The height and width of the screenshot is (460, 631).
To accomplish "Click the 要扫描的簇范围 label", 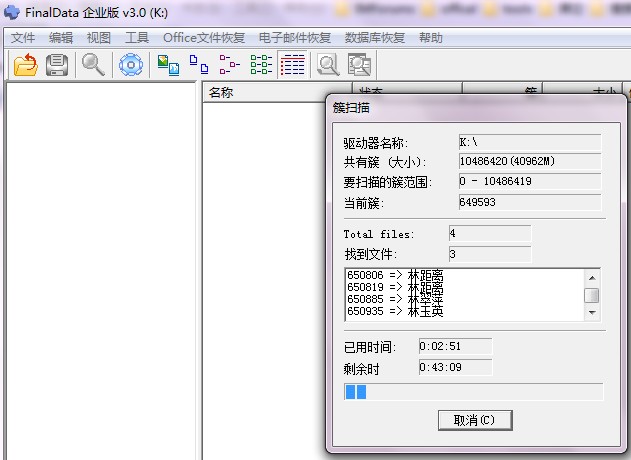I will click(x=388, y=182).
